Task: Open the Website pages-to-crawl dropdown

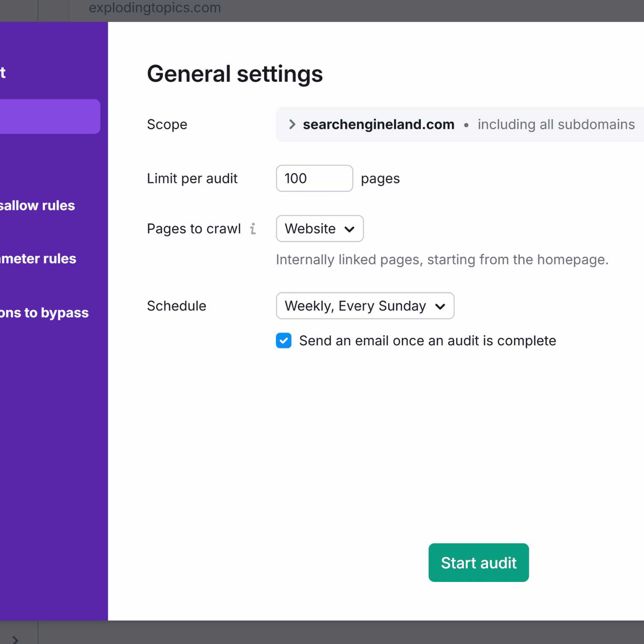Action: point(320,229)
